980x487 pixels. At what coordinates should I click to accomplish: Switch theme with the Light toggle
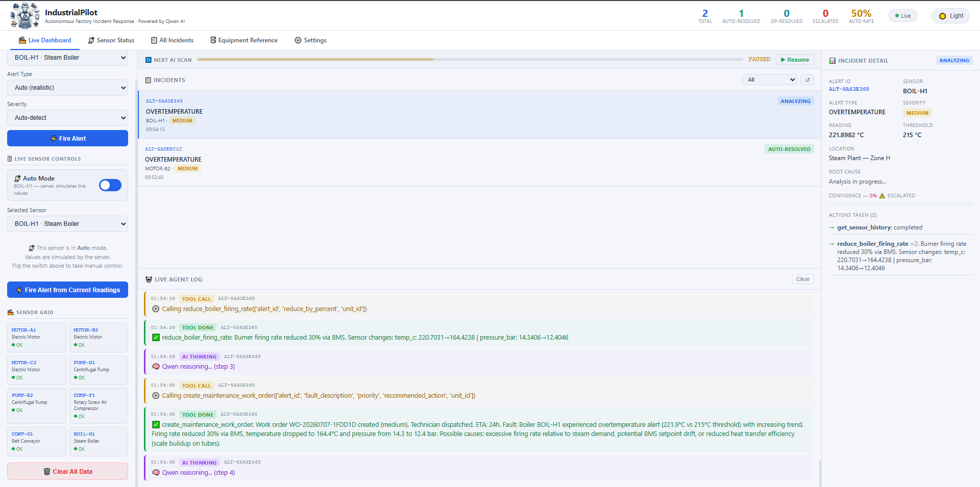(x=950, y=16)
